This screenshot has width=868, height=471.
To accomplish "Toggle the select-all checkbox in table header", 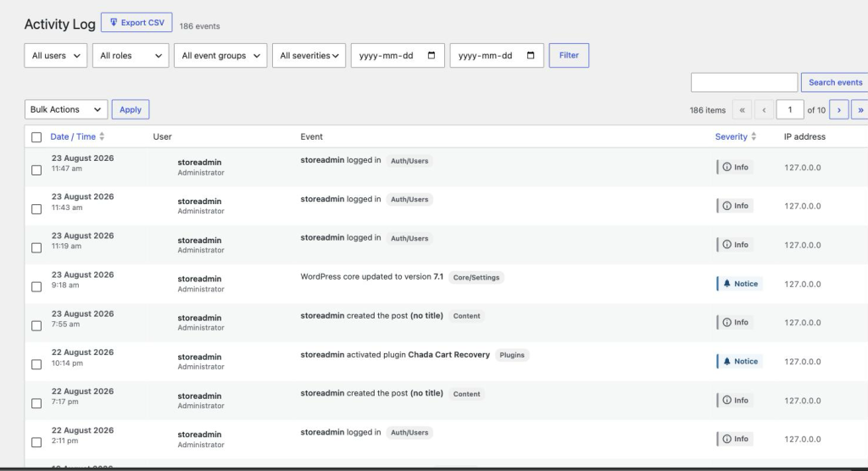I will [x=36, y=137].
